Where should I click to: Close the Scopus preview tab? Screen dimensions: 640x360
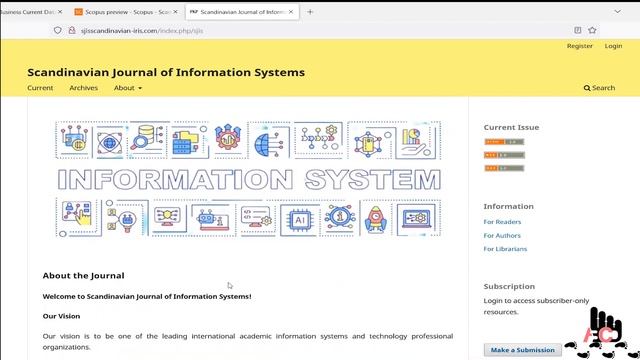tap(176, 12)
